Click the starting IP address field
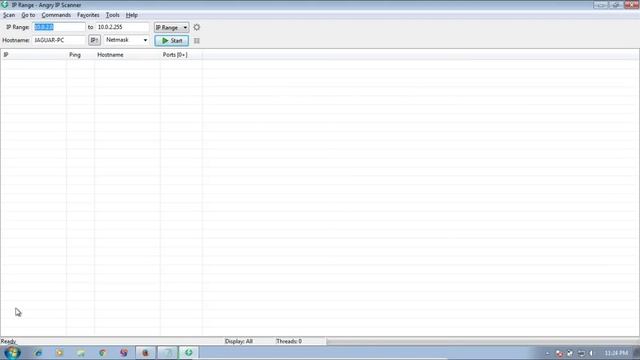This screenshot has height=360, width=640. pyautogui.click(x=59, y=27)
